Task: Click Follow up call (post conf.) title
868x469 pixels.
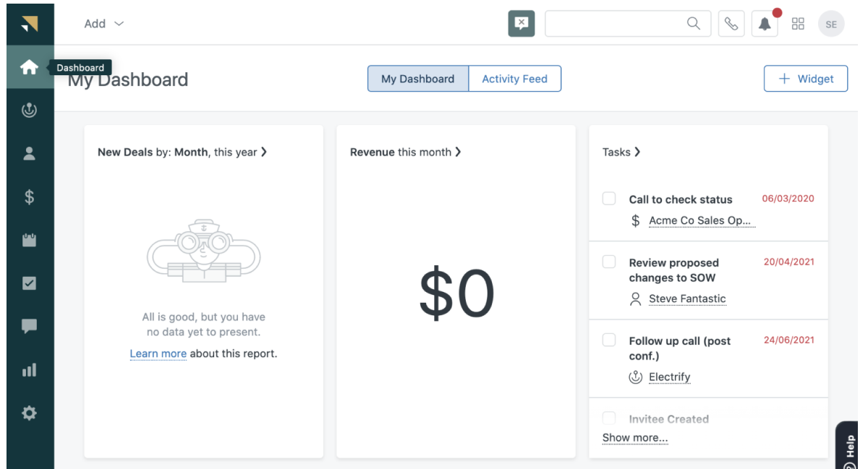Action: click(x=680, y=348)
